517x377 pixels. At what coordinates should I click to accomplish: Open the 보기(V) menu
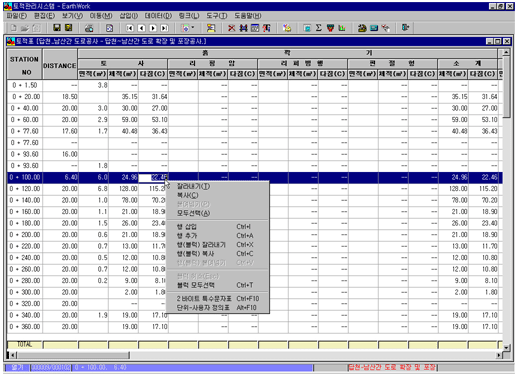pos(72,16)
